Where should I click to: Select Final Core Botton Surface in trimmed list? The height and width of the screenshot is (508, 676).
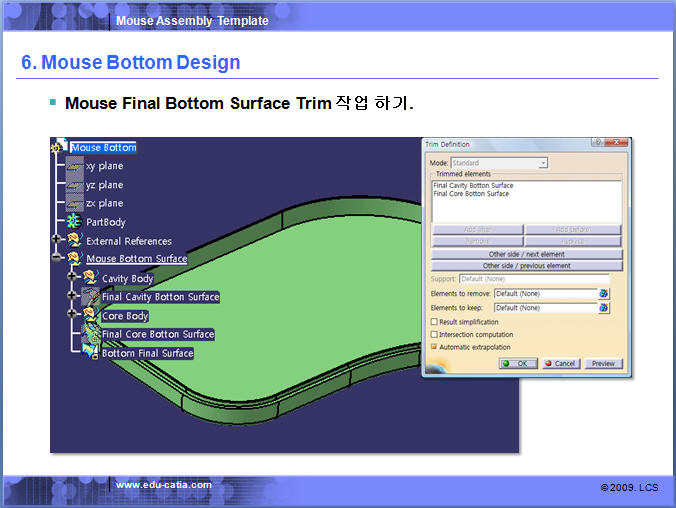pyautogui.click(x=471, y=194)
